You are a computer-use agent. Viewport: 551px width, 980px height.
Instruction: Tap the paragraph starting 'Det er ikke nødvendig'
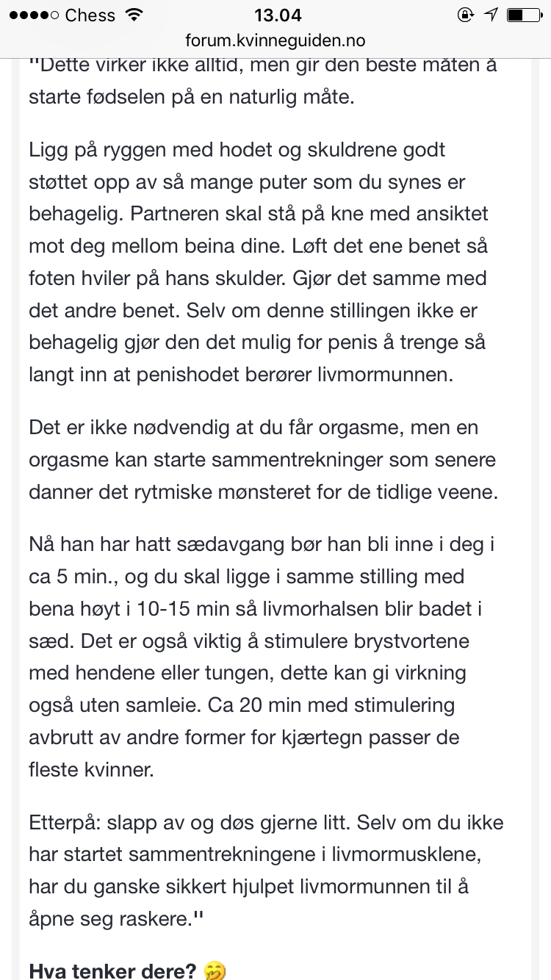pos(263,459)
